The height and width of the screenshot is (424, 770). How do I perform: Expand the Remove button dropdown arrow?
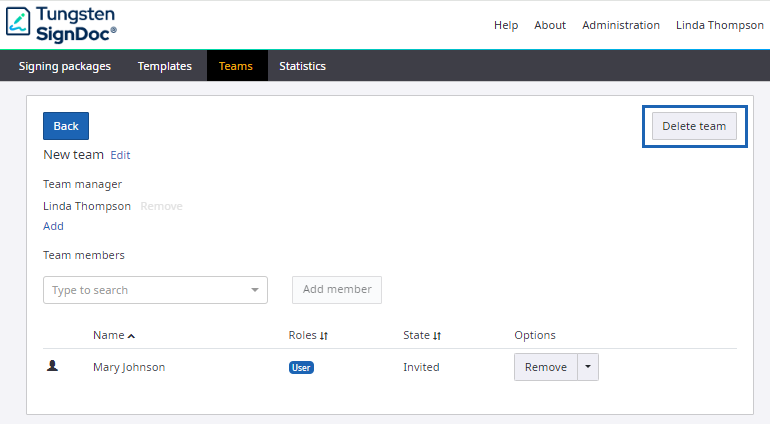click(588, 367)
